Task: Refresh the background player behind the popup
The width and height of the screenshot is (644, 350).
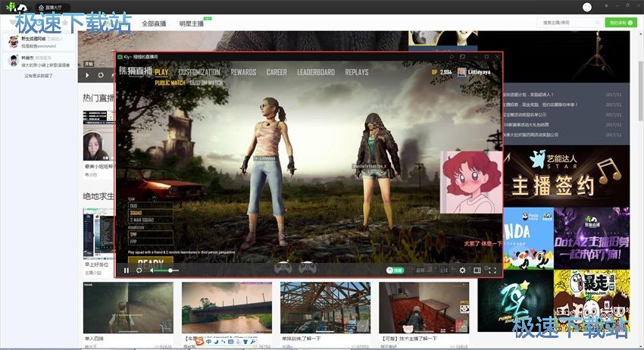Action: point(101,75)
